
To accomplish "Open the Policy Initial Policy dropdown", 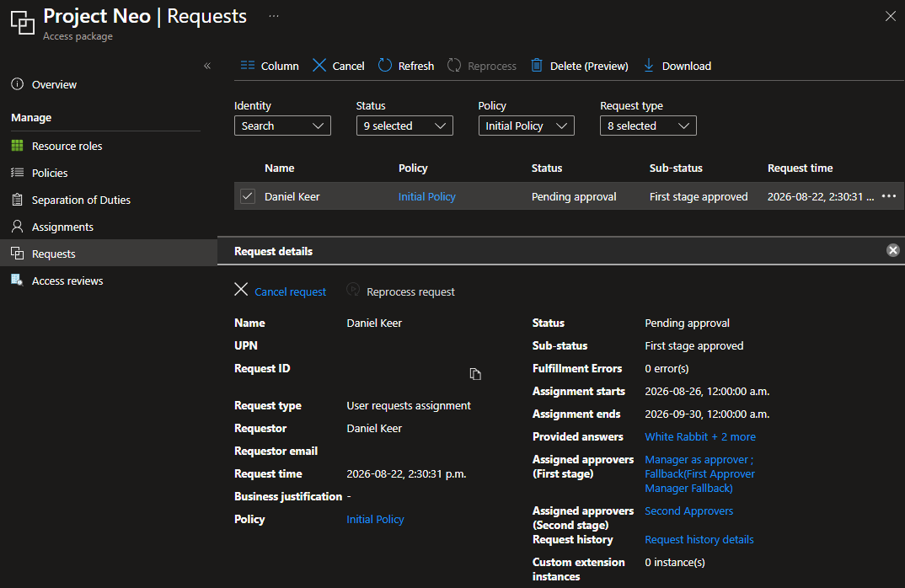I will coord(527,126).
